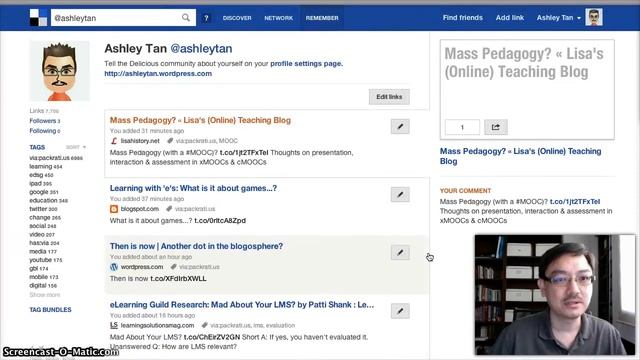Image resolution: width=640 pixels, height=360 pixels.
Task: Select the twitter tag
Action: [x=43, y=209]
